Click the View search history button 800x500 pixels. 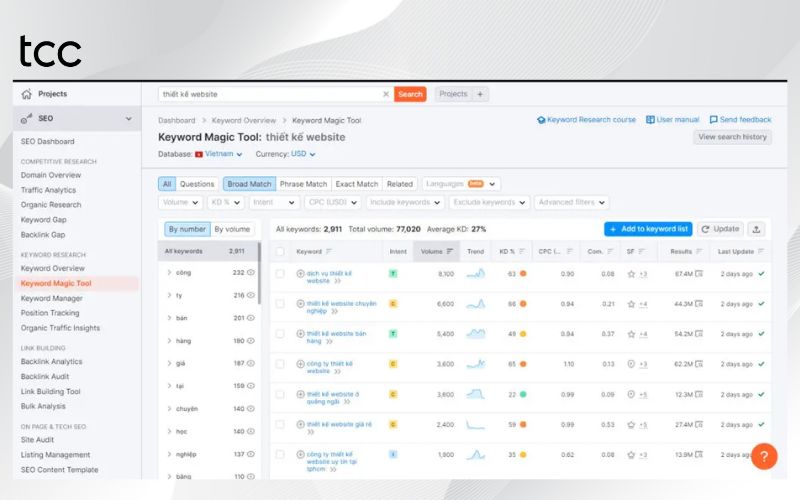[732, 137]
